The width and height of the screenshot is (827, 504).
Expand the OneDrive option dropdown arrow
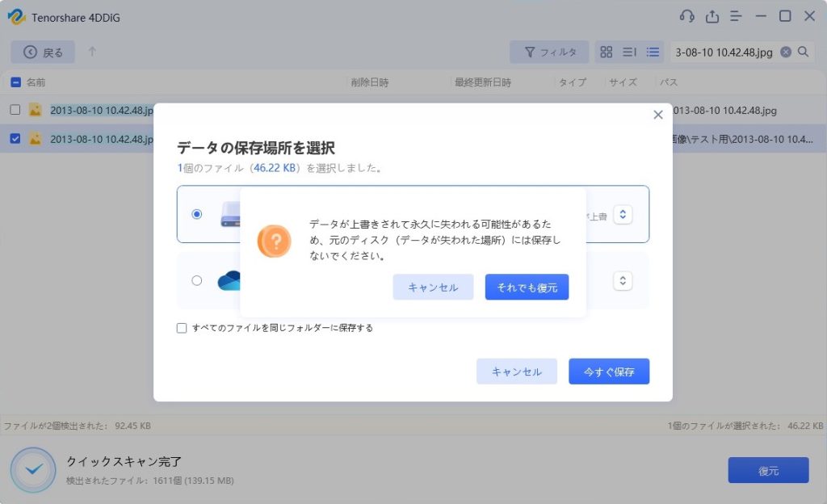(622, 280)
